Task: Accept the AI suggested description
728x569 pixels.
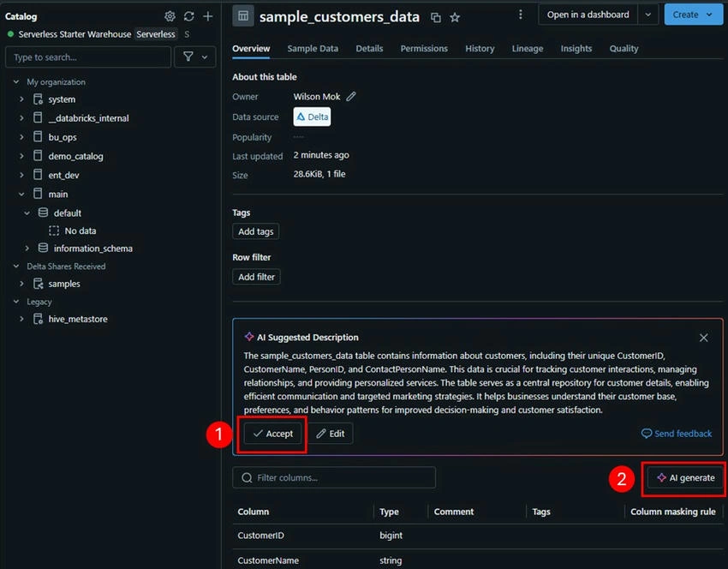Action: click(x=273, y=434)
